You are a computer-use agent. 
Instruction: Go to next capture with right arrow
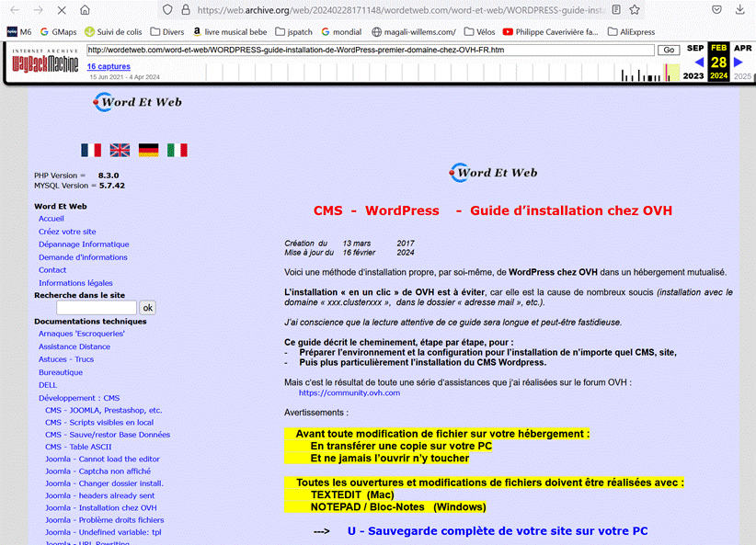(739, 62)
